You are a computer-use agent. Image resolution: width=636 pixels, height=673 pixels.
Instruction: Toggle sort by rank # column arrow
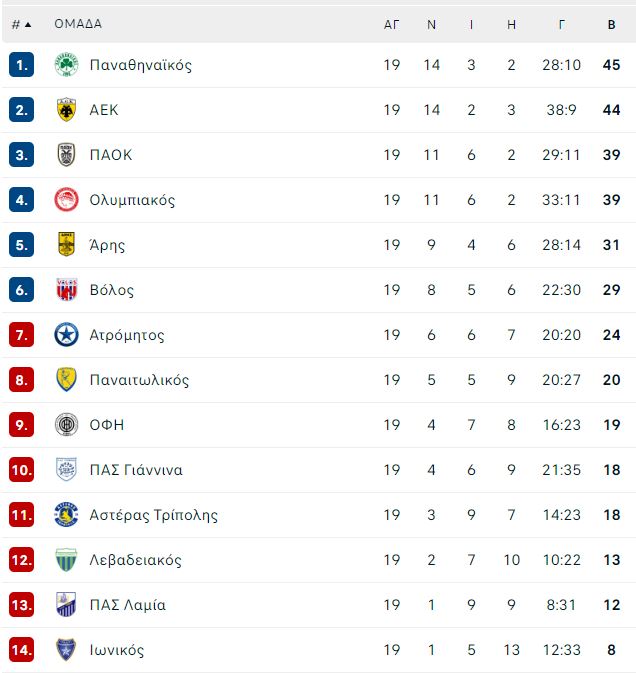(x=28, y=24)
